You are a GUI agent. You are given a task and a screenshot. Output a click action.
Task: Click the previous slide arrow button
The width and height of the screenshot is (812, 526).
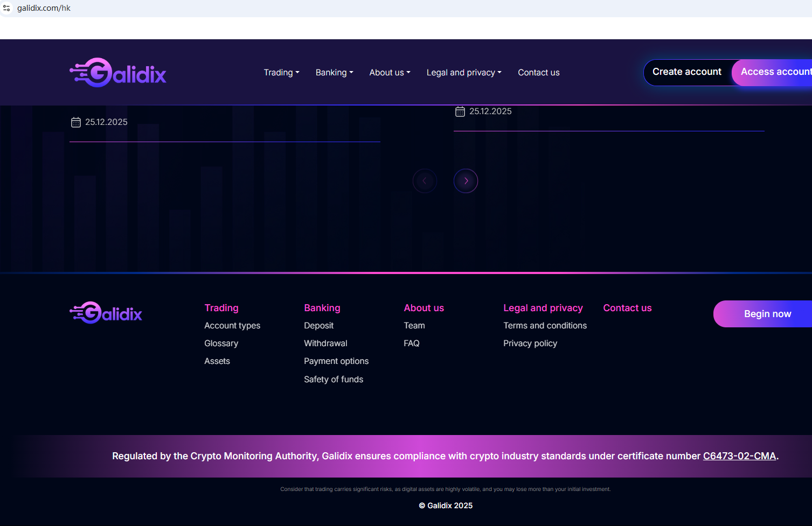pos(425,181)
